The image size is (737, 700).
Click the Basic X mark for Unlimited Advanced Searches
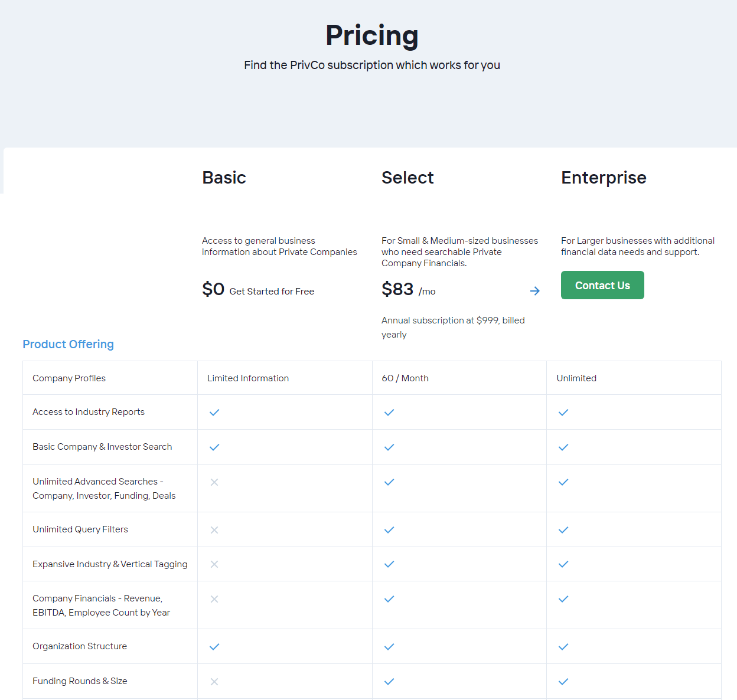click(214, 482)
